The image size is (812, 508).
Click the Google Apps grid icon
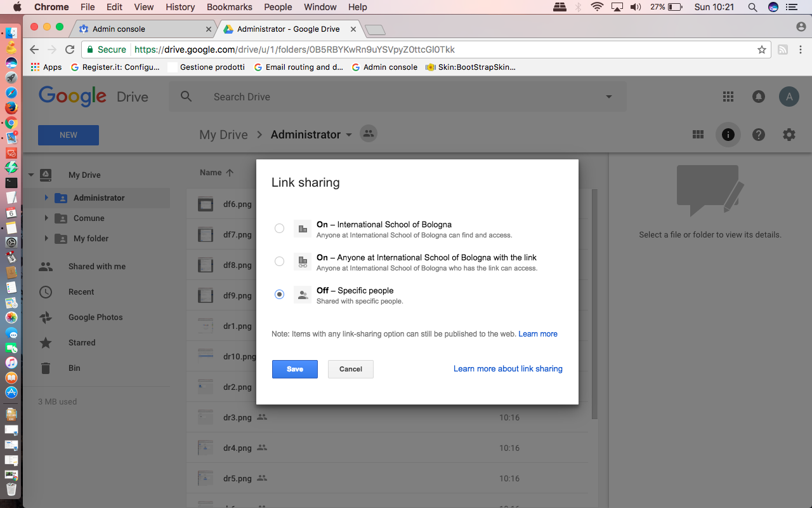pyautogui.click(x=728, y=97)
